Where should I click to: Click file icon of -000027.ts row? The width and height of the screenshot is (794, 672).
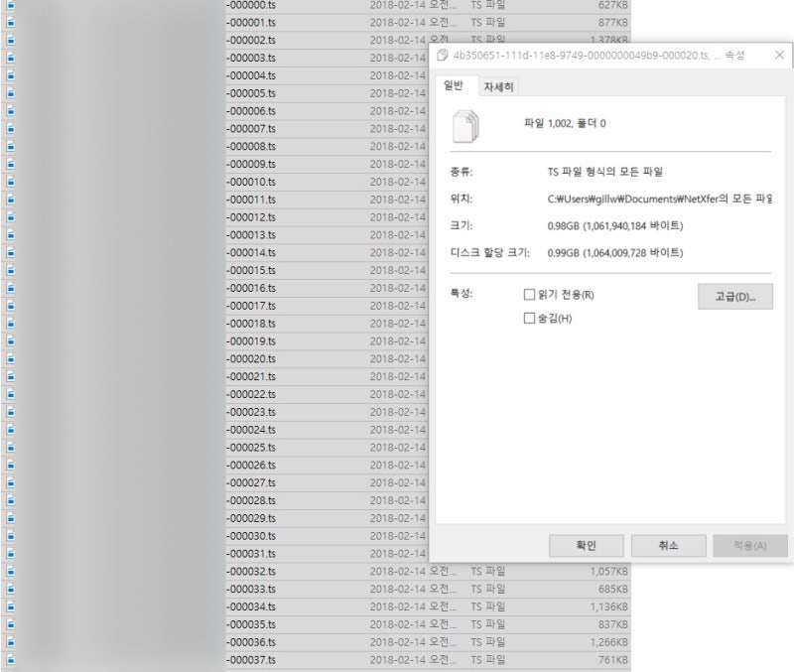pos(10,482)
